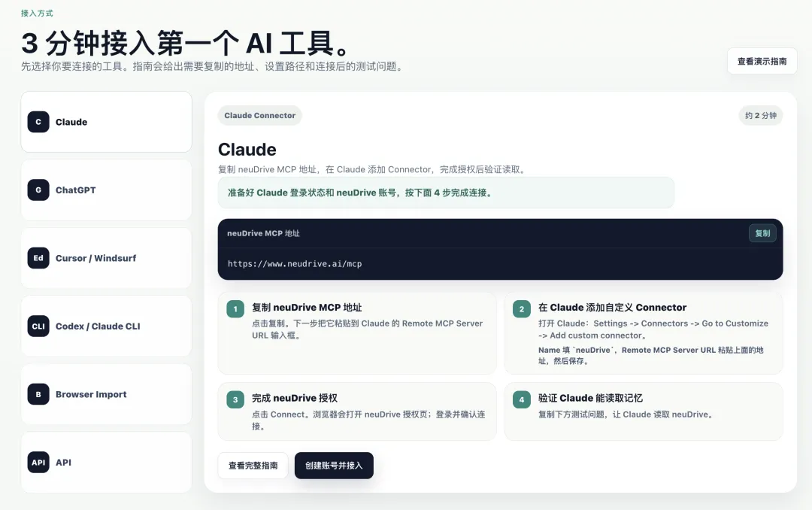Click the large "Claude" panel title
812x510 pixels.
pos(247,149)
